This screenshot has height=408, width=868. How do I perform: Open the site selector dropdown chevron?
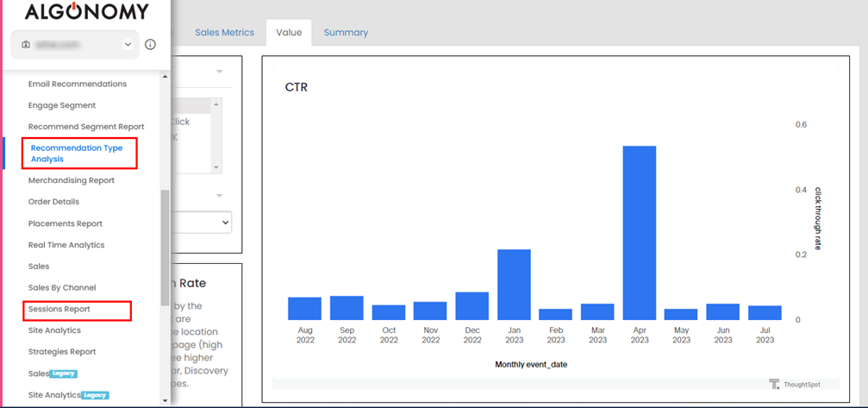128,44
